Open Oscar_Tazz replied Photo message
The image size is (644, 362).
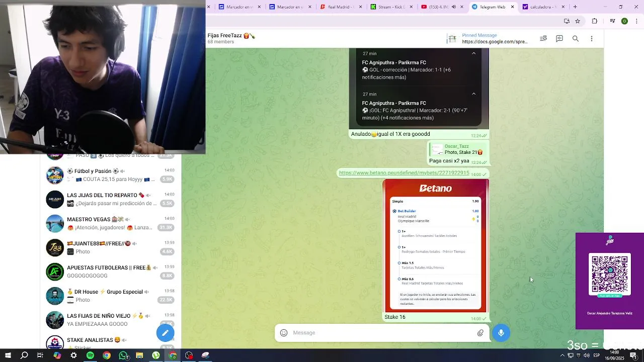click(457, 149)
